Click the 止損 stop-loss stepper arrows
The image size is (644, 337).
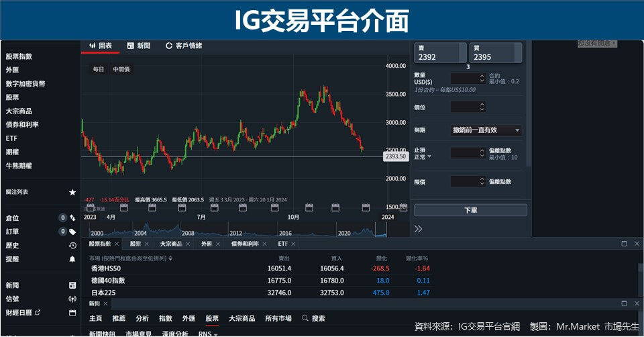point(482,153)
